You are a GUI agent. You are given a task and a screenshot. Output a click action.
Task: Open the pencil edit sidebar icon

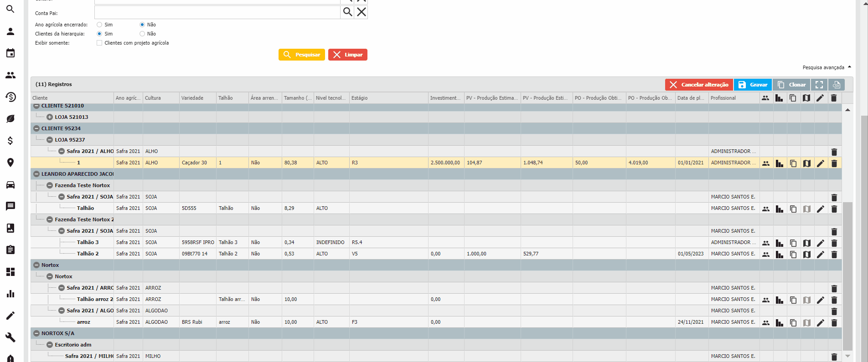tap(10, 316)
